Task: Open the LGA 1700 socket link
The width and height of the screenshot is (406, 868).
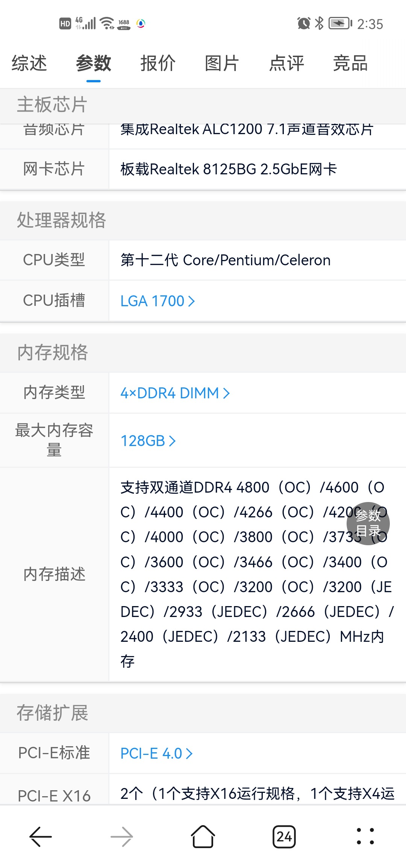Action: [x=158, y=301]
